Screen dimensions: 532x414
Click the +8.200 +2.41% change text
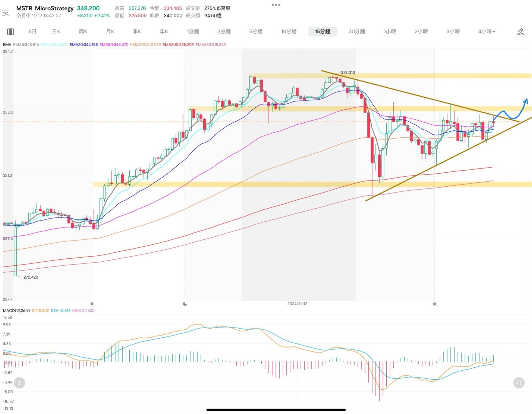(93, 16)
